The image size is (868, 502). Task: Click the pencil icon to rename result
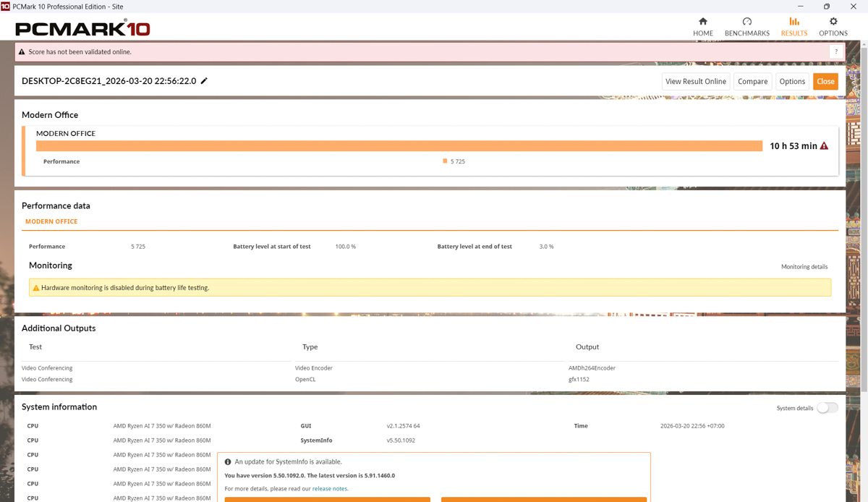204,81
